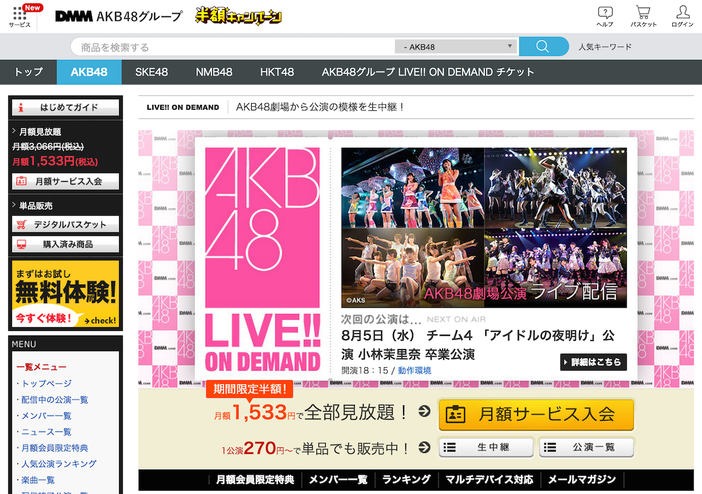The width and height of the screenshot is (702, 494).
Task: Click メールマガジン in bottom black bar
Action: [582, 480]
